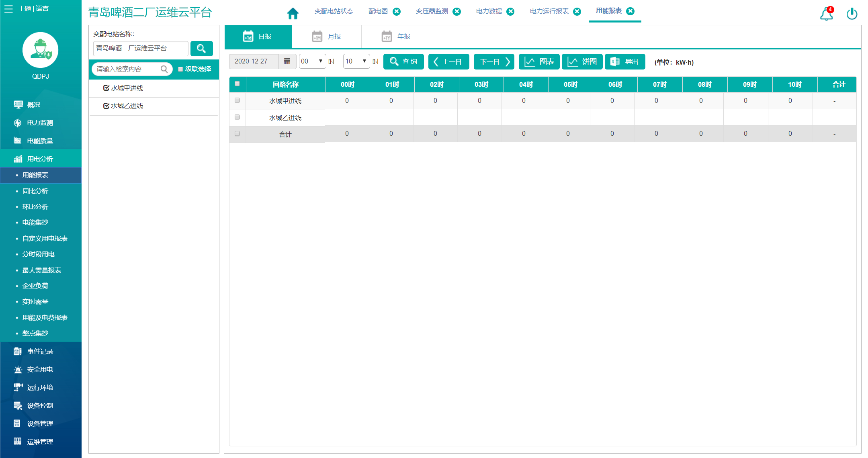
Task: Close the 配电图 tab
Action: click(397, 11)
